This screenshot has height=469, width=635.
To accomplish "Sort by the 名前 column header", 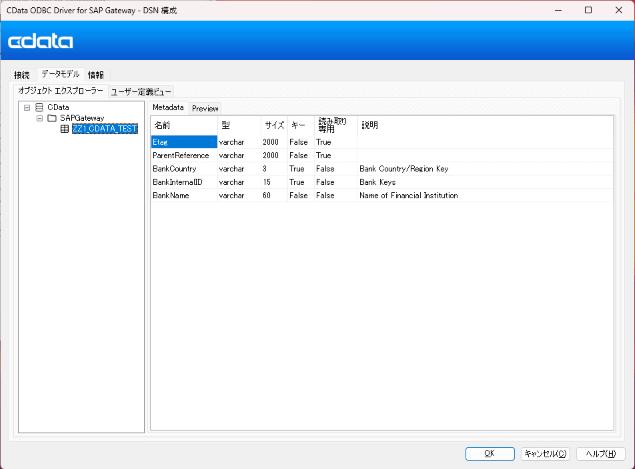I will click(184, 126).
